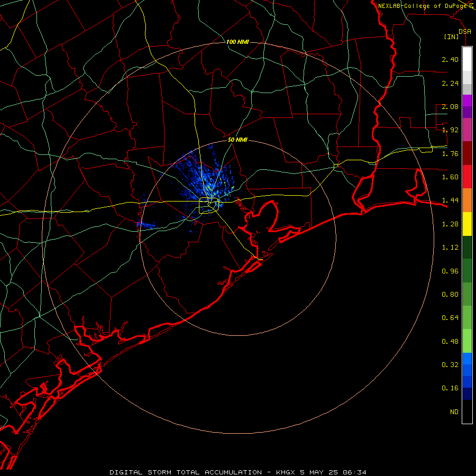
Task: Click the Digital Storm Total Accumulation caption
Action: click(x=237, y=472)
